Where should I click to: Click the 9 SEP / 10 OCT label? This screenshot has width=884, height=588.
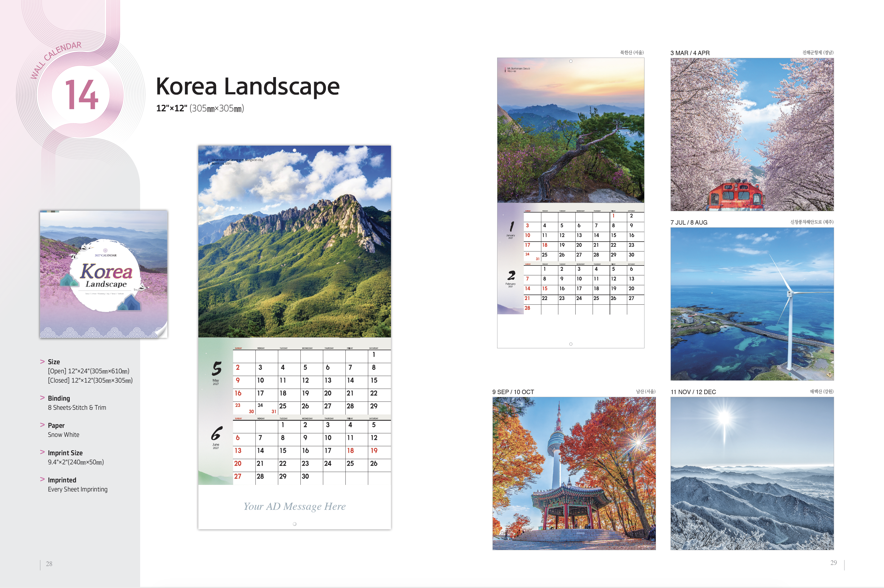point(513,392)
